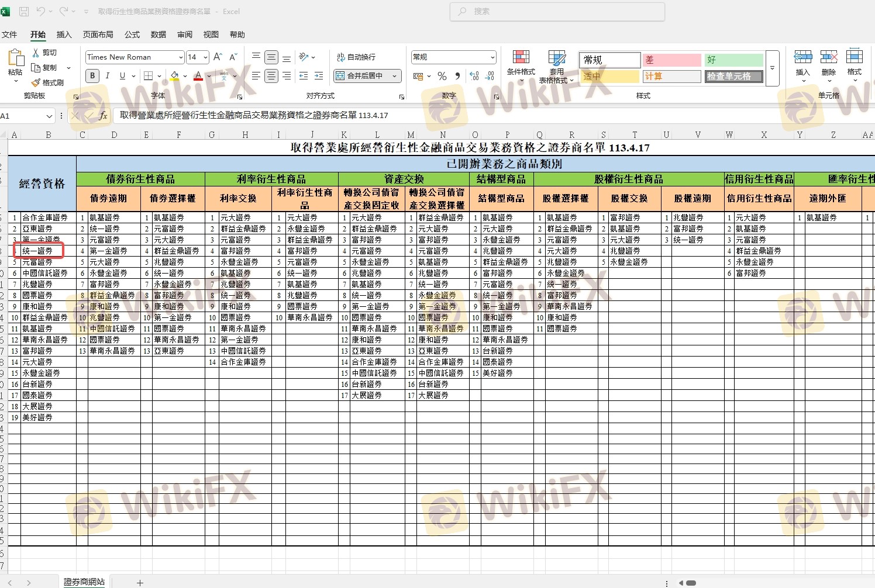Toggle bottom vertical alignment
This screenshot has width=875, height=588.
pyautogui.click(x=287, y=57)
